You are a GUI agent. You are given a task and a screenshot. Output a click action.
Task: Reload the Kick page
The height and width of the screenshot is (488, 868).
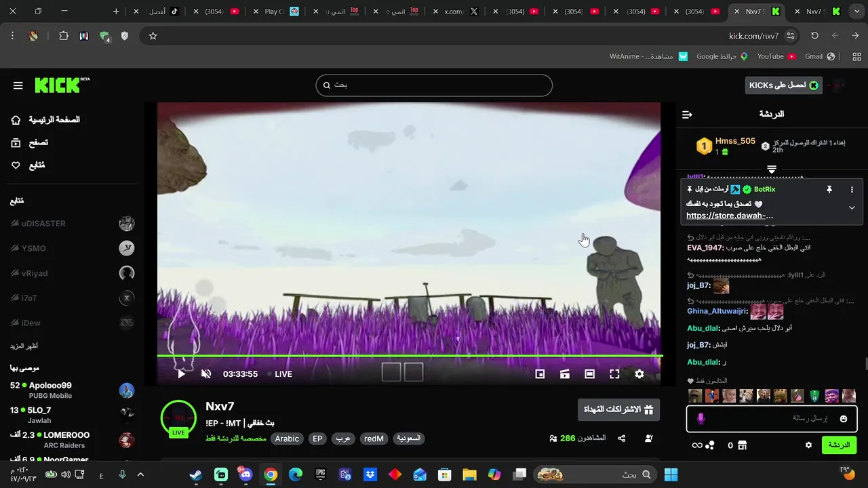tap(814, 36)
